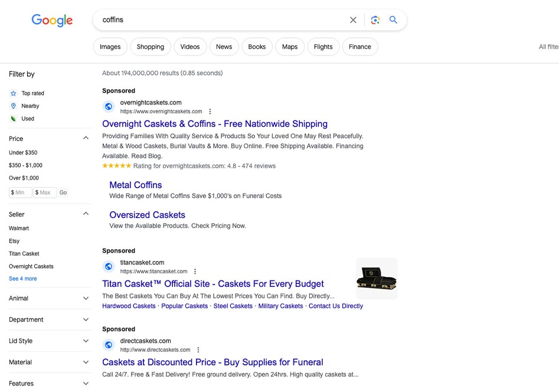Open Caskets at Discounted Price headline

coord(213,362)
